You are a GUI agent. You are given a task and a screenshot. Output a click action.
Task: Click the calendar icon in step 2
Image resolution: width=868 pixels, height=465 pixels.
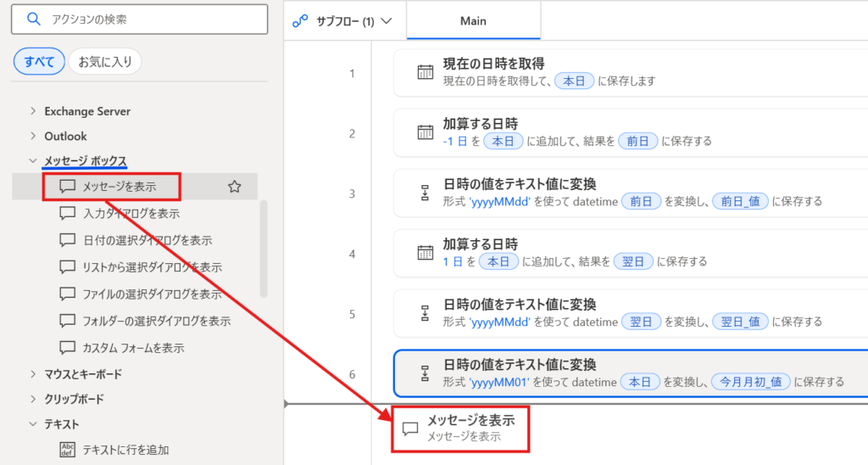(x=426, y=132)
